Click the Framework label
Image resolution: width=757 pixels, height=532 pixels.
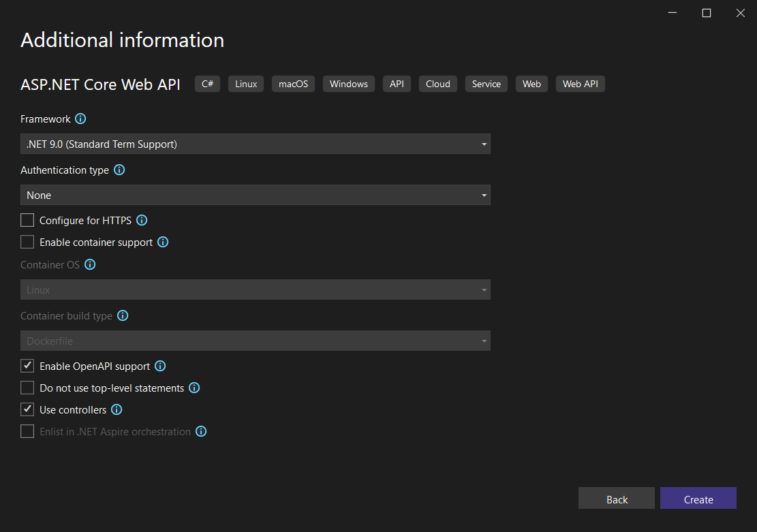(46, 119)
